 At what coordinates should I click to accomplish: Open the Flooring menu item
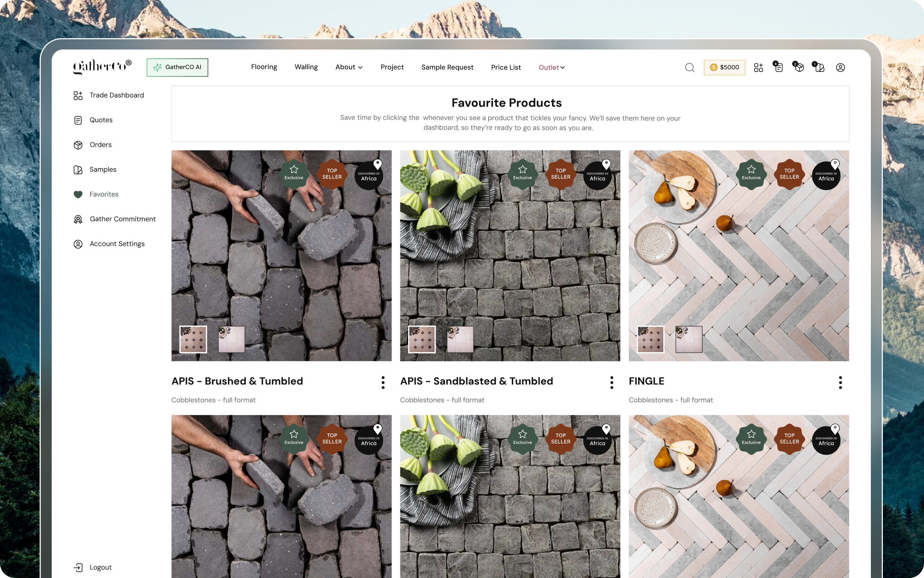264,67
